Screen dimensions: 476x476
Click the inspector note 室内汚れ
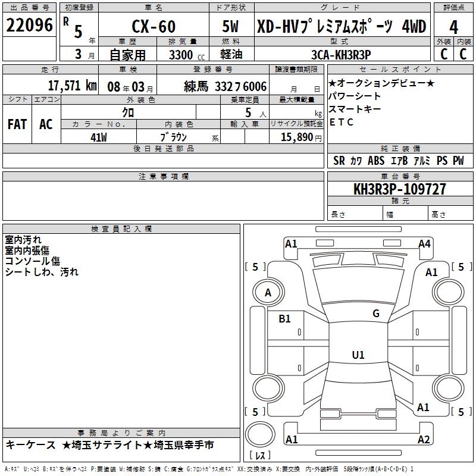pos(23,240)
